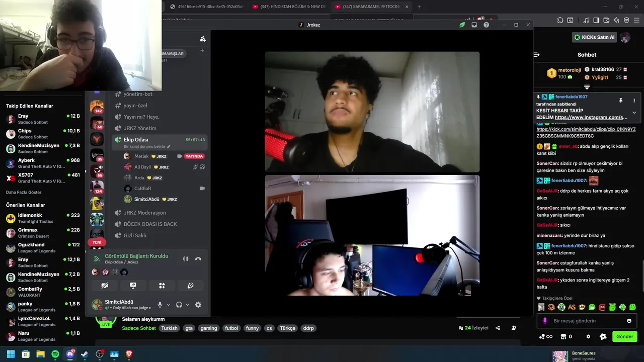644x362 pixels.
Task: Open the kick.com clip link in chat
Action: [x=586, y=133]
